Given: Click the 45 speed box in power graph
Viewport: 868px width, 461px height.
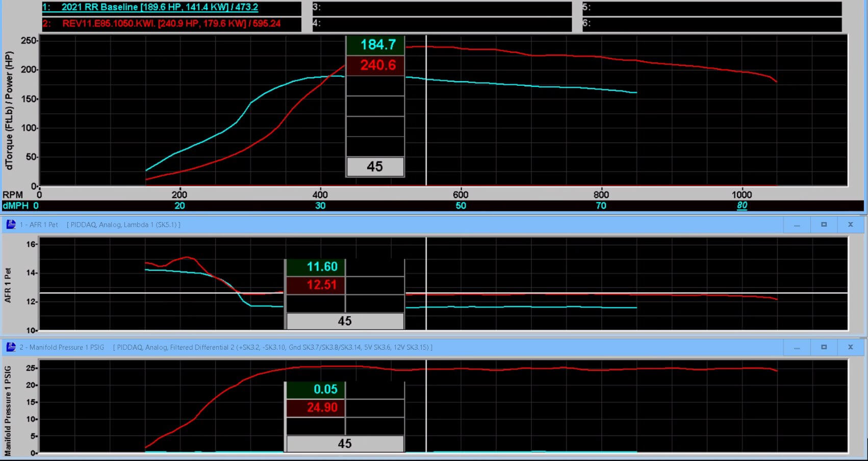Looking at the screenshot, I should tap(375, 166).
